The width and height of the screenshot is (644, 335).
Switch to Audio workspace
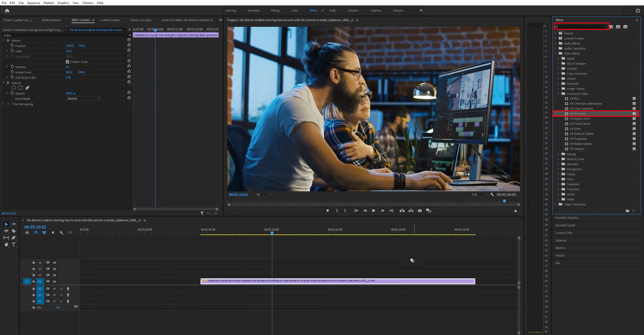[333, 10]
